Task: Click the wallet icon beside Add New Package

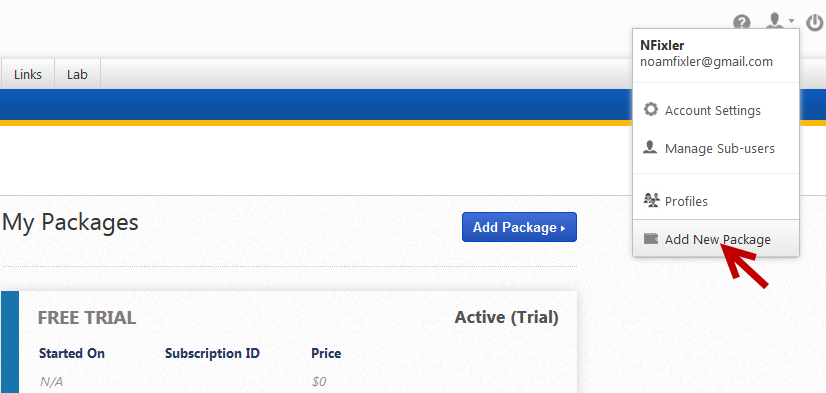Action: (651, 239)
